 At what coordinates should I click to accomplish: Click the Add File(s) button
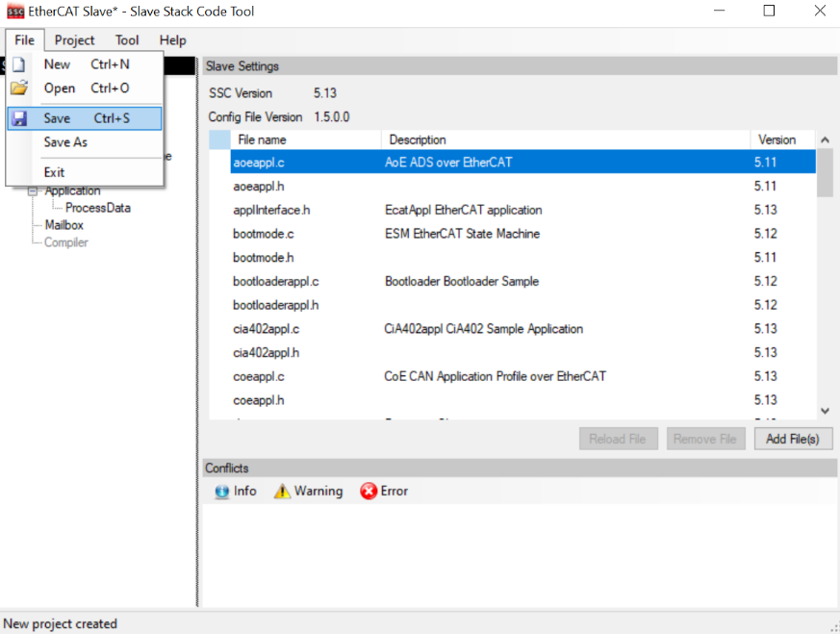[792, 439]
